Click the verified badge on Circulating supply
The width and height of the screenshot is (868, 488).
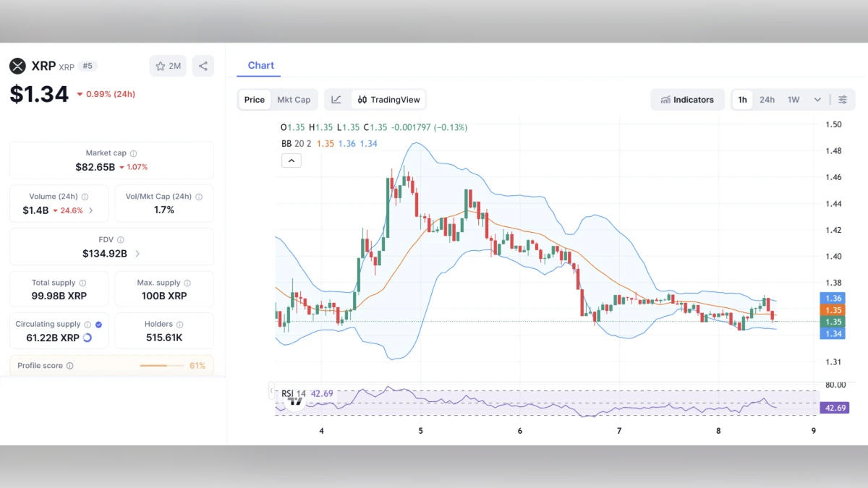click(x=98, y=324)
